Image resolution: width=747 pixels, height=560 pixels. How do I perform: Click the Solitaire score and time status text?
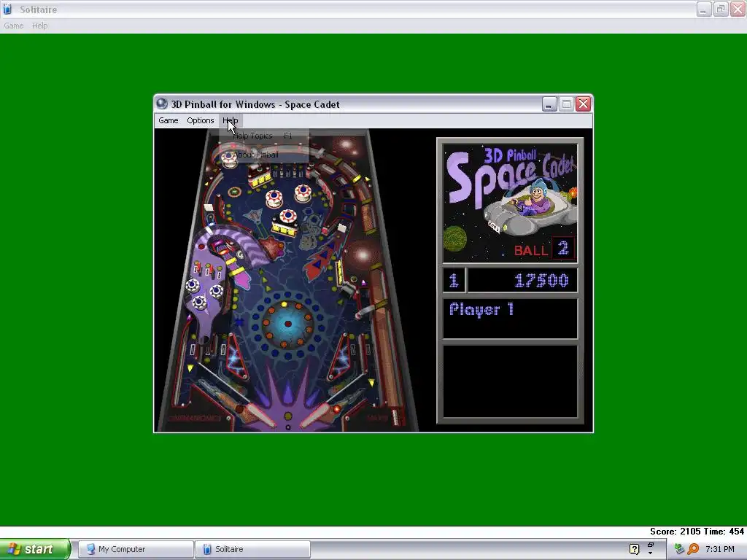coord(697,532)
